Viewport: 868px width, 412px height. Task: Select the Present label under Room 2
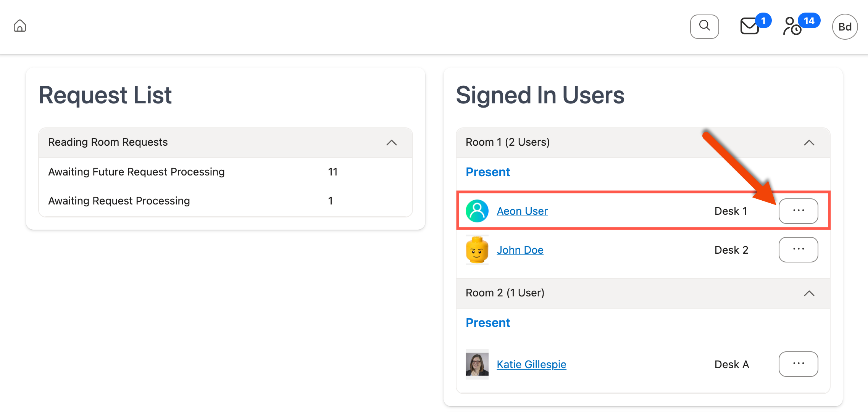[487, 322]
